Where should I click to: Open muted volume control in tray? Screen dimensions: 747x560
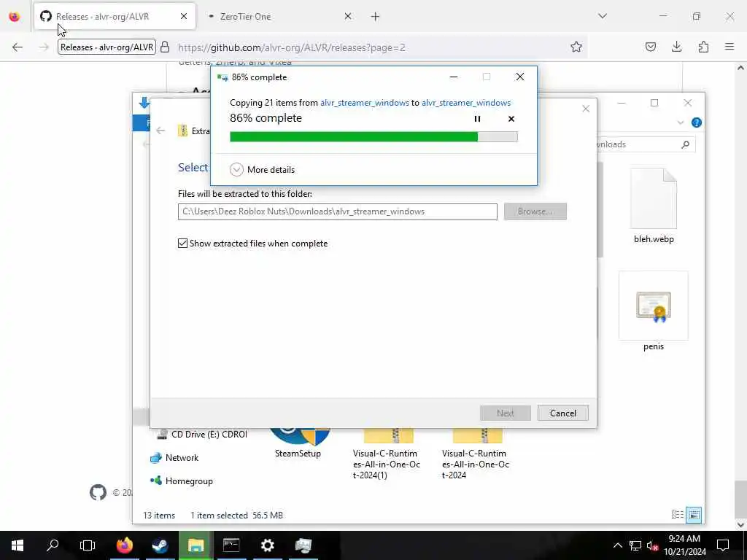tap(651, 545)
